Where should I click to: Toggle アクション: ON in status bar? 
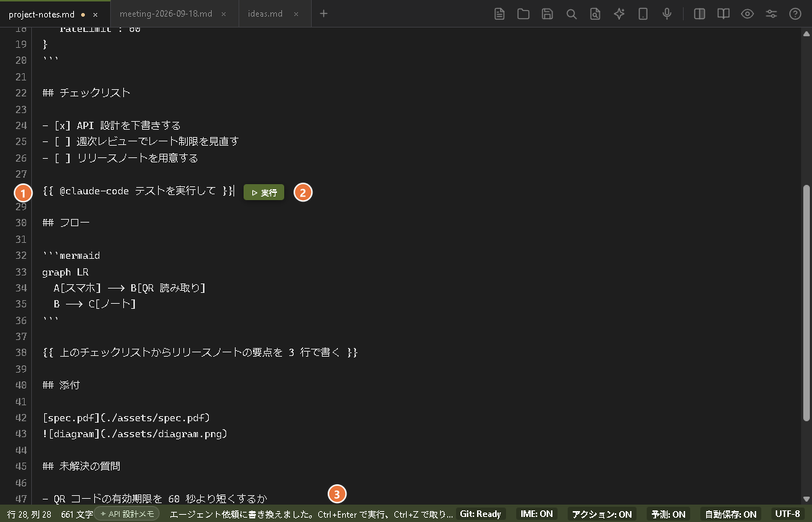(602, 514)
